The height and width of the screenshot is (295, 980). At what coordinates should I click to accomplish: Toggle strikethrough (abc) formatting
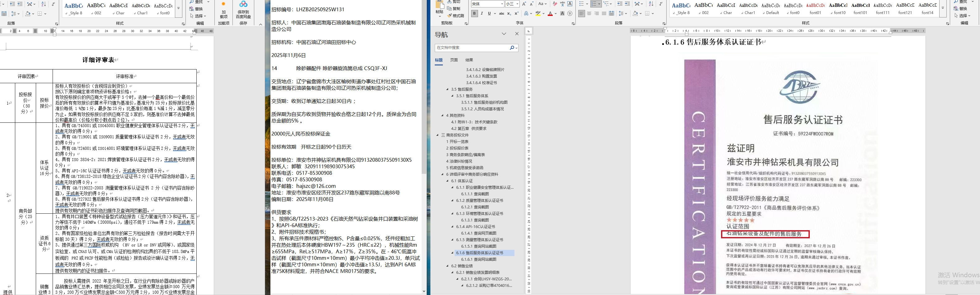(x=501, y=13)
